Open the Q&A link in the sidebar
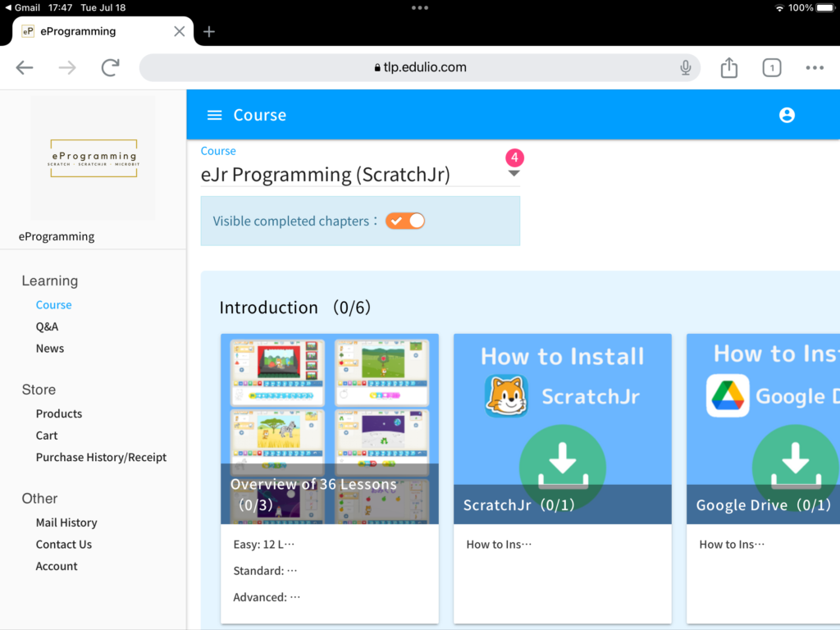This screenshot has height=630, width=840. 47,326
